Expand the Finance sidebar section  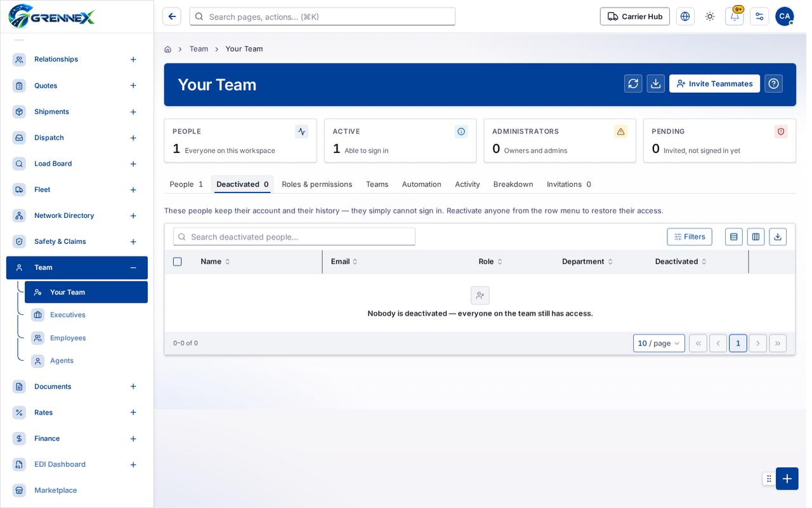(x=133, y=439)
